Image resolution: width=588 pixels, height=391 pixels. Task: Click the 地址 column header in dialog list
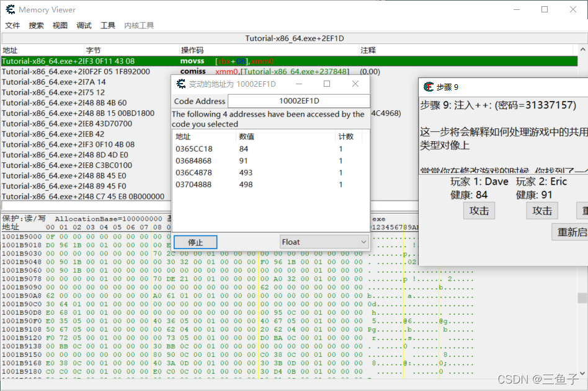[x=205, y=137]
